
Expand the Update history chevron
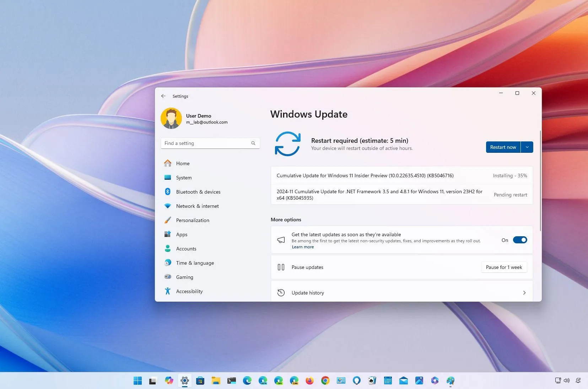(524, 292)
